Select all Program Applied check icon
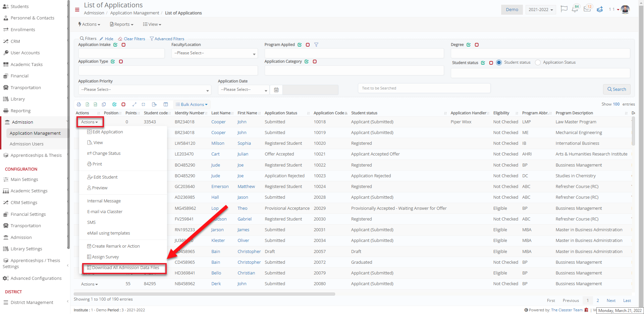Viewport: 644px width, 314px height. coord(300,45)
